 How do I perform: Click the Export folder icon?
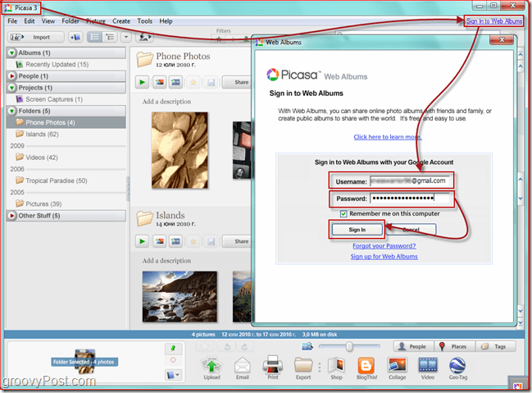point(303,368)
